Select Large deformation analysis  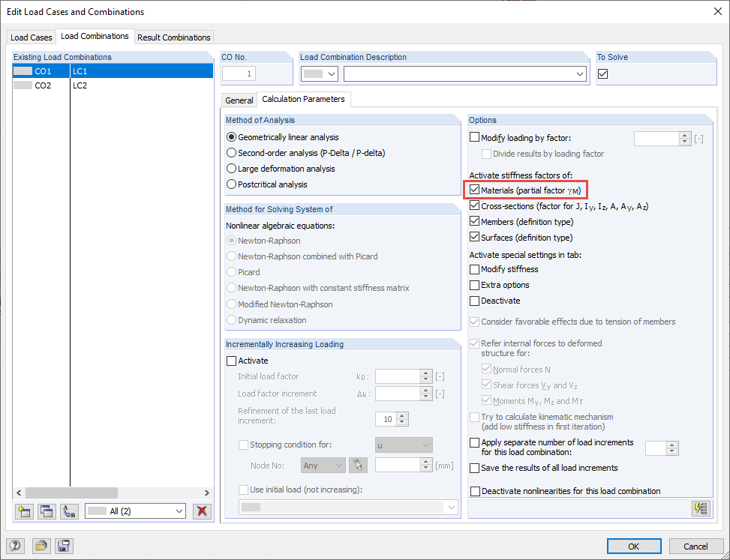[x=231, y=169]
